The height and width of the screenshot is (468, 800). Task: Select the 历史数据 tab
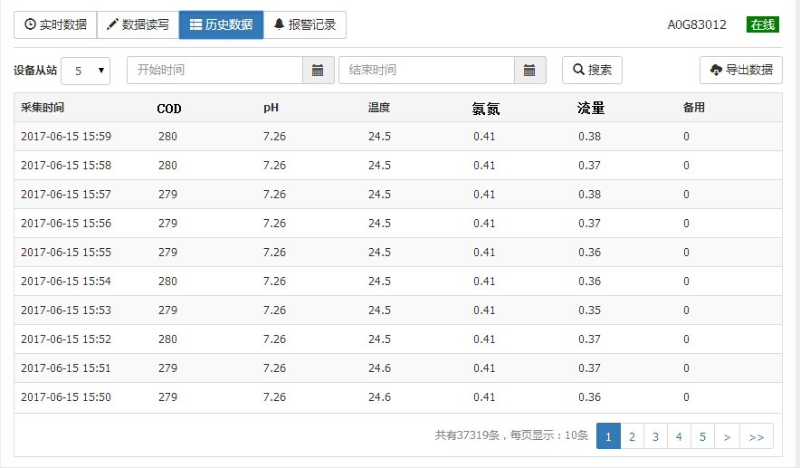221,25
